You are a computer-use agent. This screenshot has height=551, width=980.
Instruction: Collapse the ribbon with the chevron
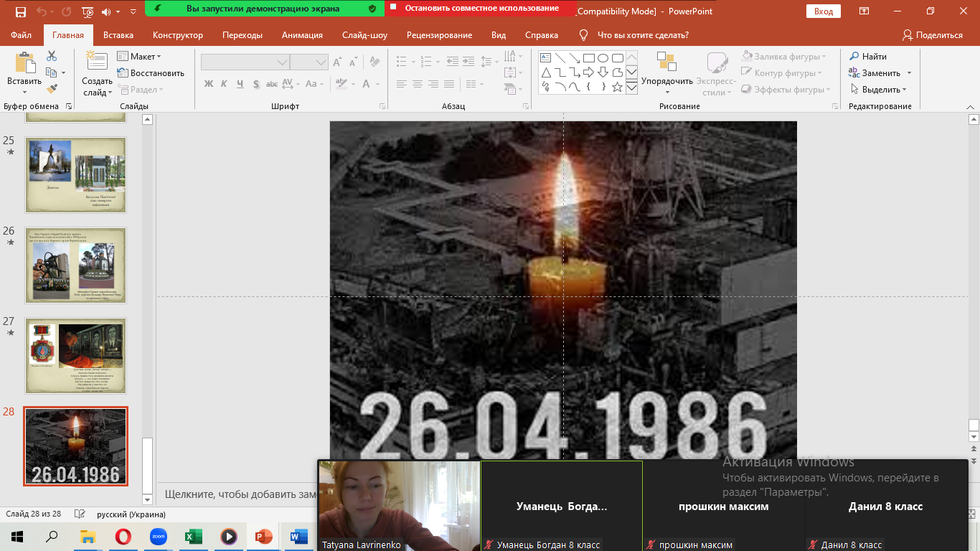pyautogui.click(x=971, y=106)
